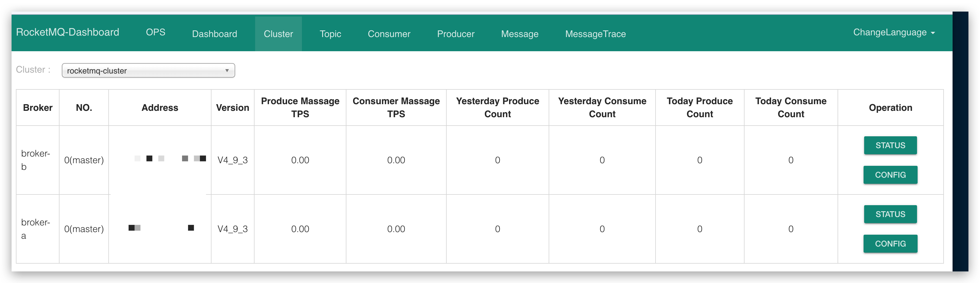Go to the Topic tab

point(330,34)
